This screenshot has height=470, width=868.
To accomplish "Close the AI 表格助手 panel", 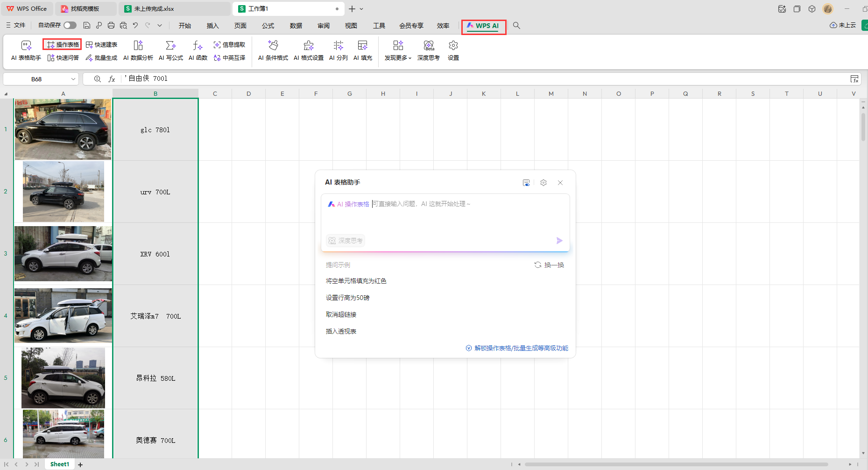I will [x=560, y=183].
